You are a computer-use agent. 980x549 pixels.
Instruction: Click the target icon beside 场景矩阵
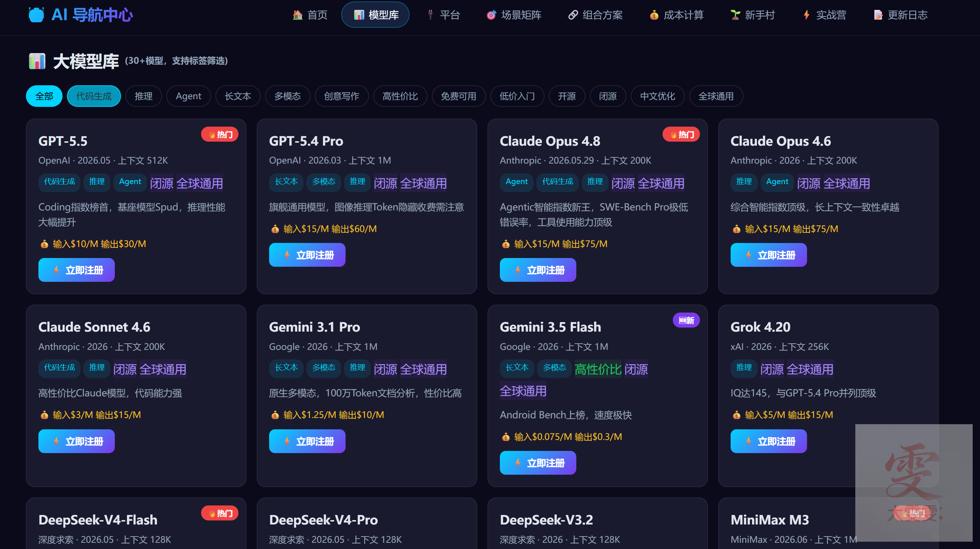491,15
